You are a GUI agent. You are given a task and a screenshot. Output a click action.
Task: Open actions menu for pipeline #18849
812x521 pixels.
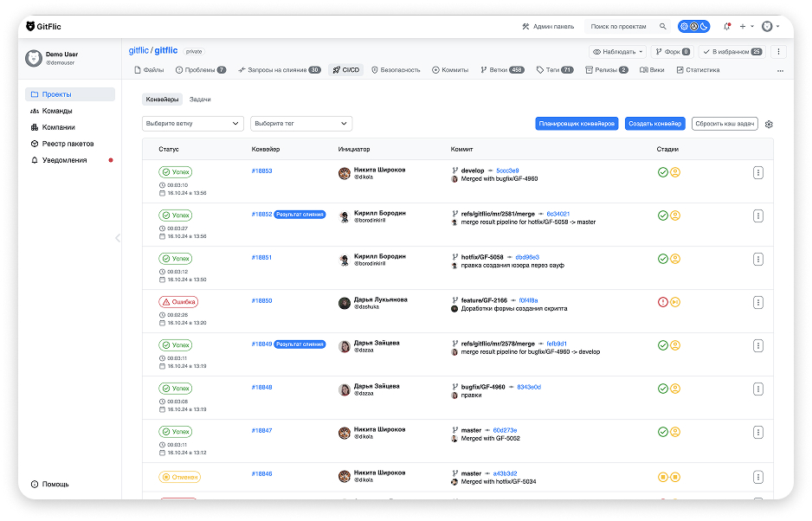pos(758,346)
